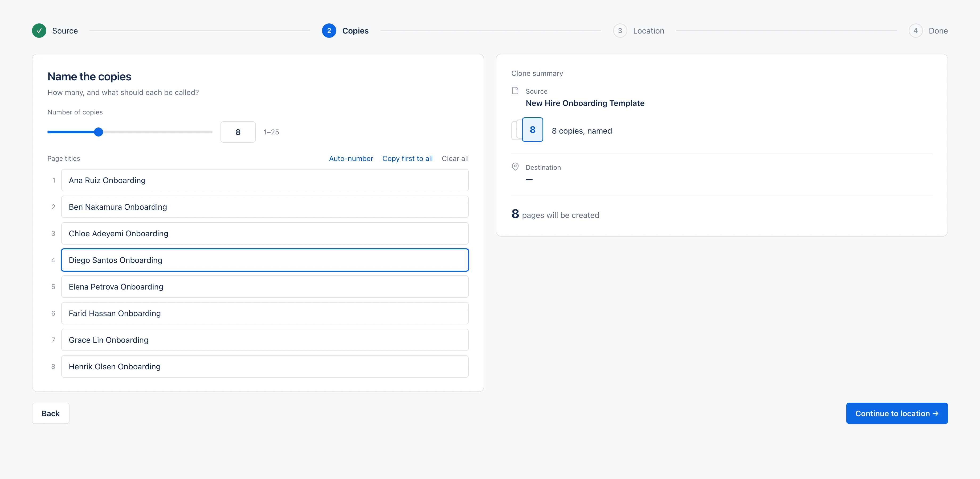Click the New Hire Onboarding Template source name
980x479 pixels.
(x=585, y=103)
